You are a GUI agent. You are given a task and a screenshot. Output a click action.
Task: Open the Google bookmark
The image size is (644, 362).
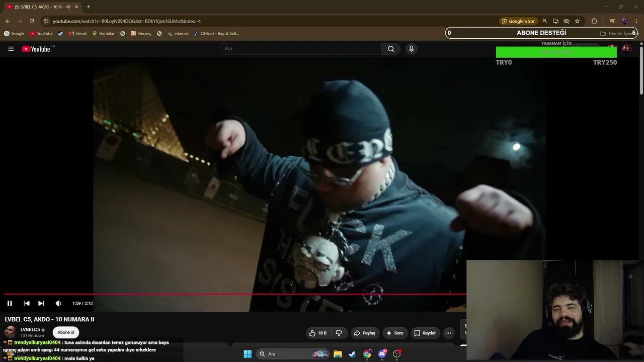coord(14,34)
